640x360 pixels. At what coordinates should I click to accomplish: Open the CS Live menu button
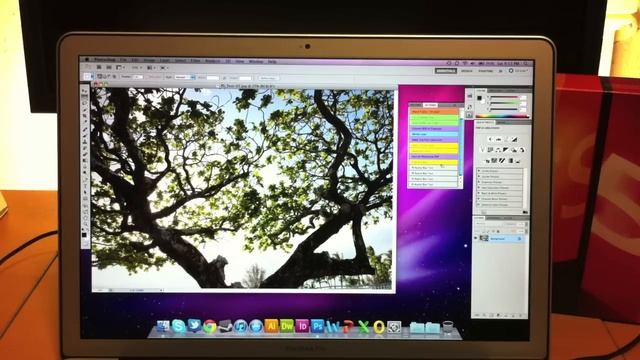(x=518, y=71)
